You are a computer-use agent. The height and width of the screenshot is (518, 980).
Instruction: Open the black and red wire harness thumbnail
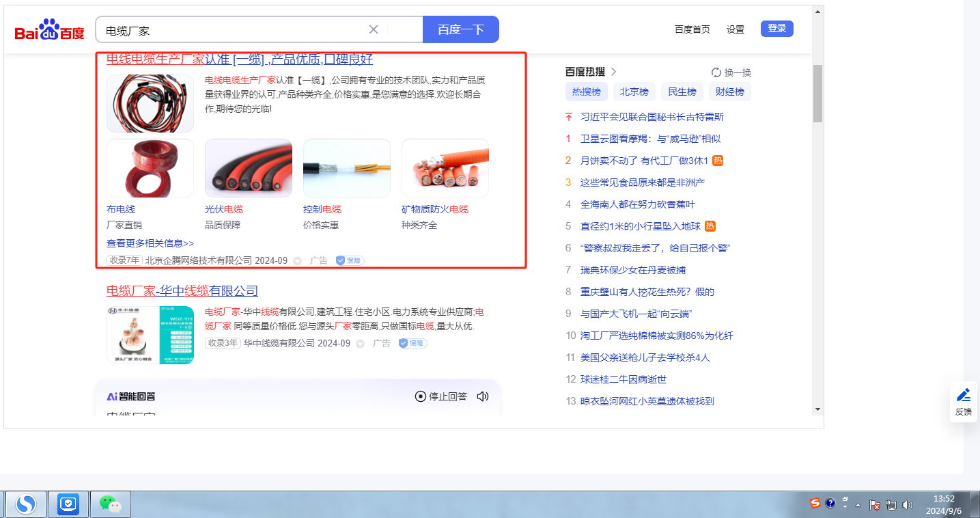point(150,103)
